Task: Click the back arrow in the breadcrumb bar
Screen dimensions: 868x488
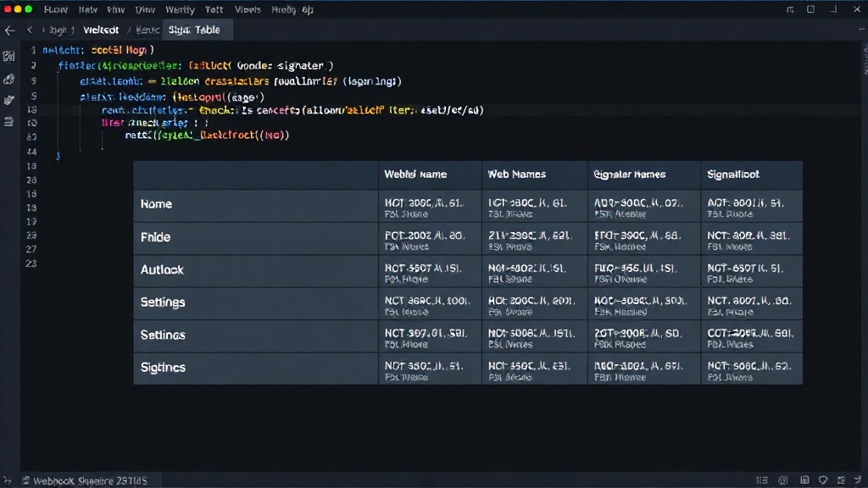Action: point(10,30)
